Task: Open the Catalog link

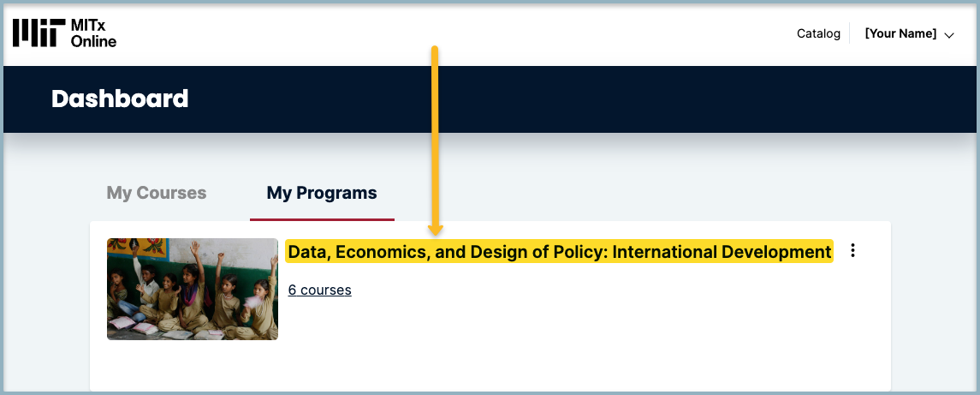Action: point(818,34)
